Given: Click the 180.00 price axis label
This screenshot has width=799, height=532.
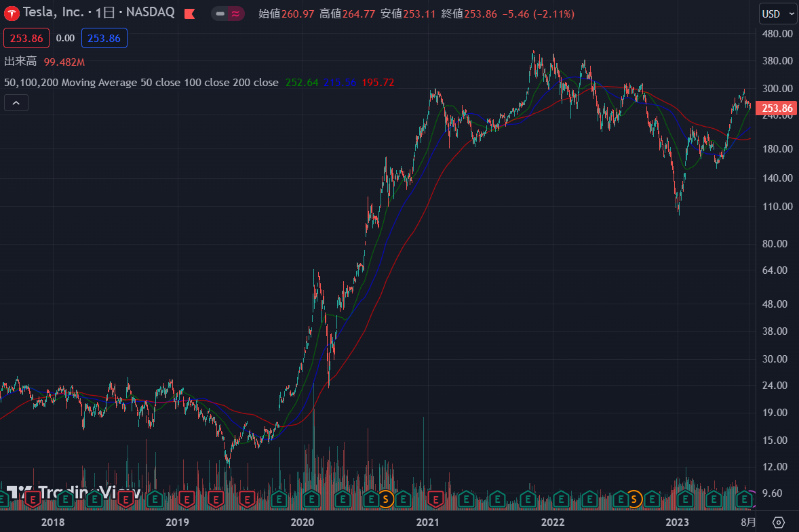Looking at the screenshot, I should coord(777,148).
